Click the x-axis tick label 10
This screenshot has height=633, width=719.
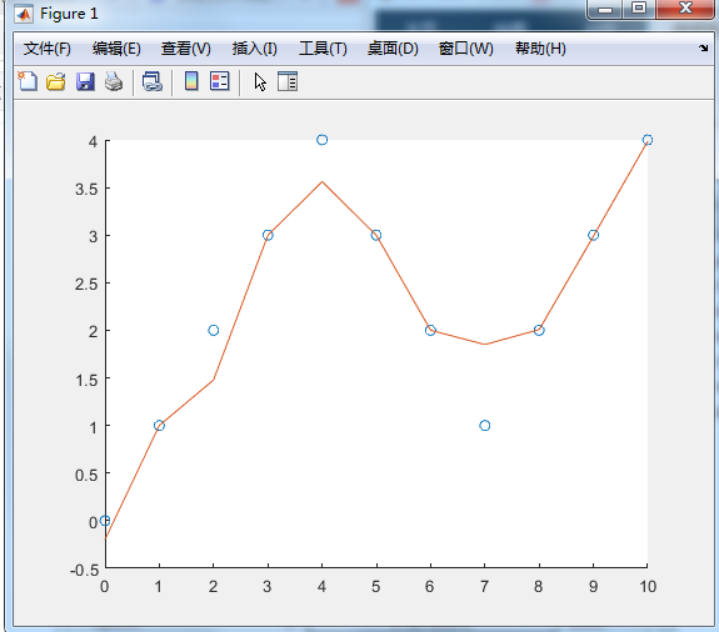(647, 586)
